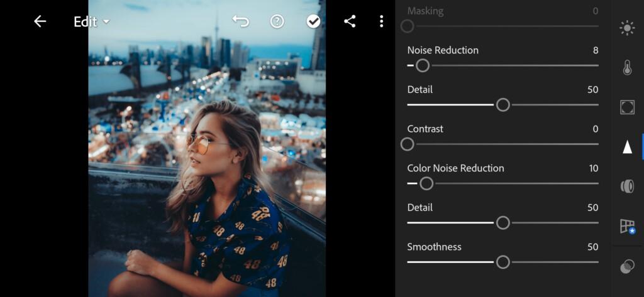Open the Profiles overlapping circles icon
The height and width of the screenshot is (297, 644).
(x=627, y=266)
